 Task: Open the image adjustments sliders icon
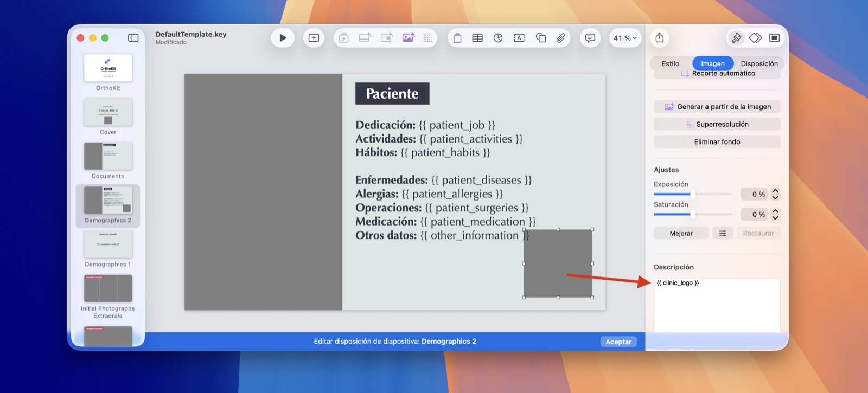point(723,233)
